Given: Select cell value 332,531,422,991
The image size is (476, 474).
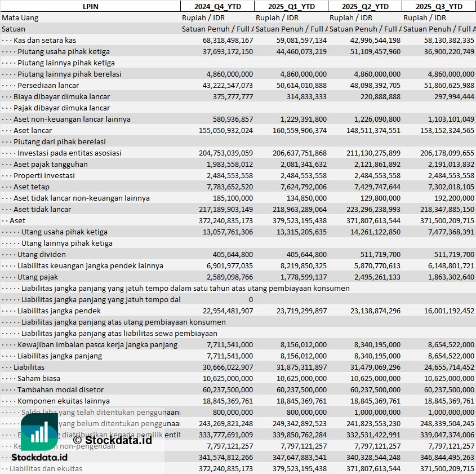Looking at the screenshot, I should tap(373, 435).
